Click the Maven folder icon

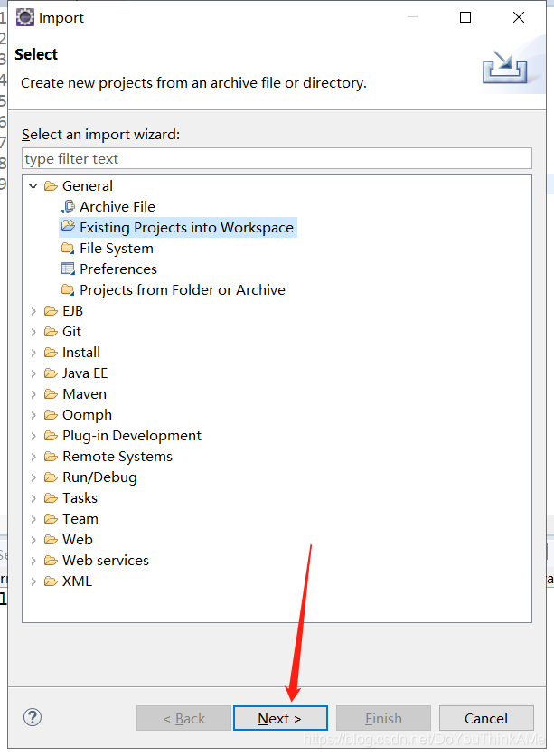coord(51,394)
